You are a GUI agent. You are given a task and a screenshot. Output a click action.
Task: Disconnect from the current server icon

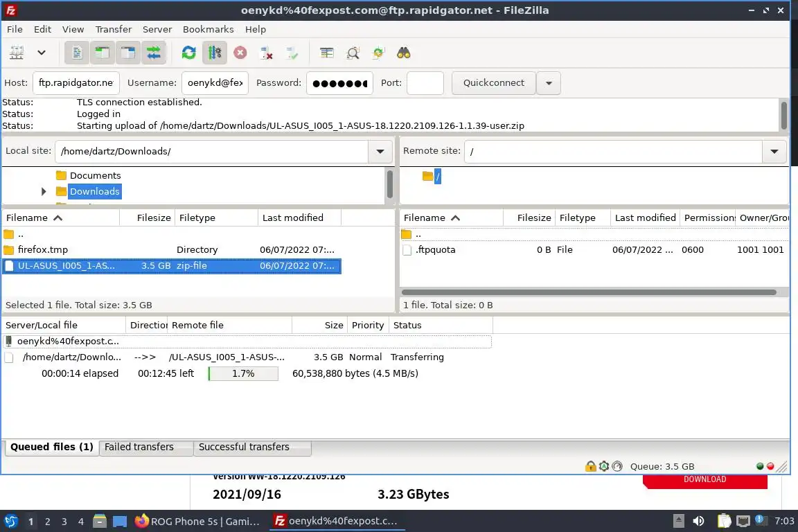(266, 53)
